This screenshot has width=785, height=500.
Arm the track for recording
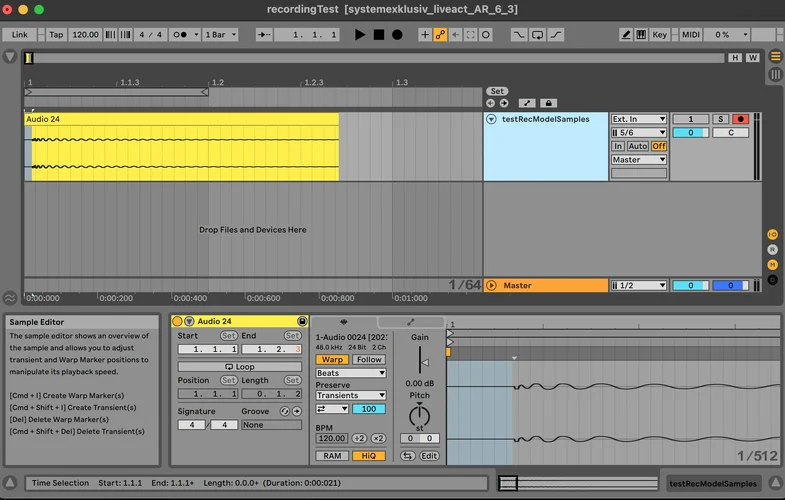(740, 119)
